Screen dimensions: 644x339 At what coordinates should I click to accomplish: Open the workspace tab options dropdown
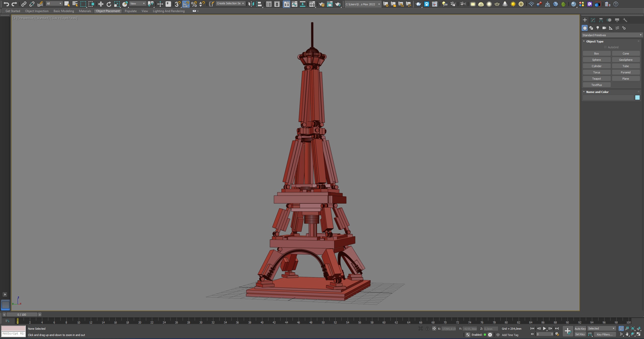tap(196, 11)
